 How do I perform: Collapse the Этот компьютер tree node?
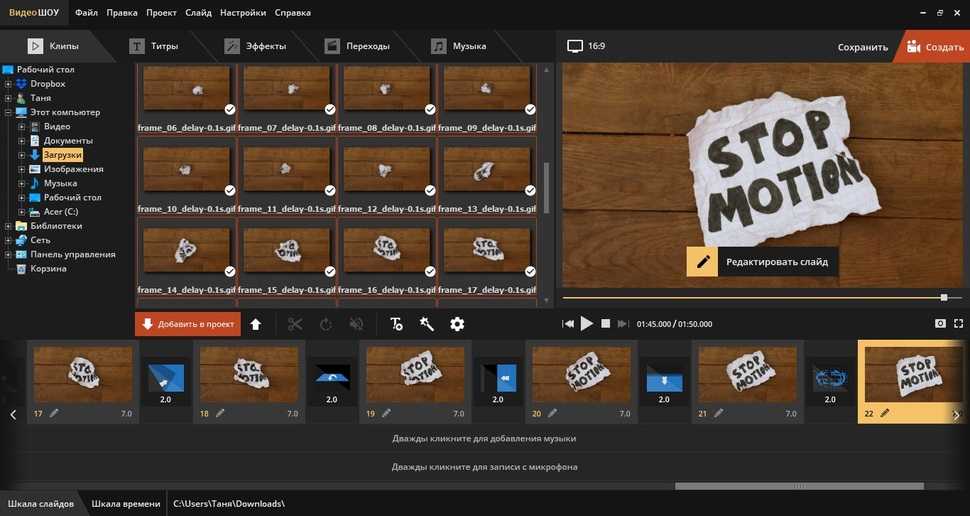click(x=8, y=113)
